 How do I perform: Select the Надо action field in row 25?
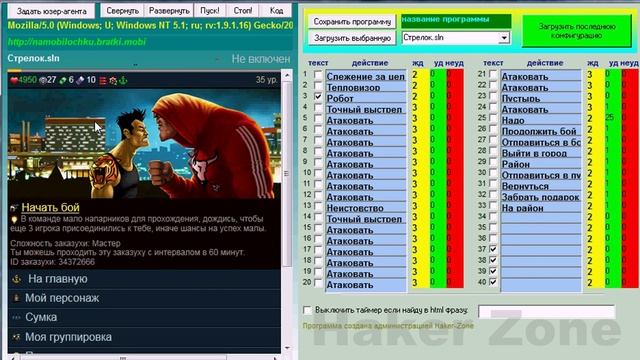coord(541,120)
